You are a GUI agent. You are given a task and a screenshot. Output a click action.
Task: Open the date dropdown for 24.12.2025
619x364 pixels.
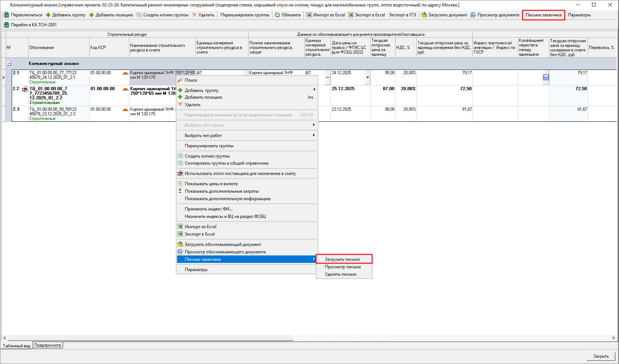coord(367,77)
